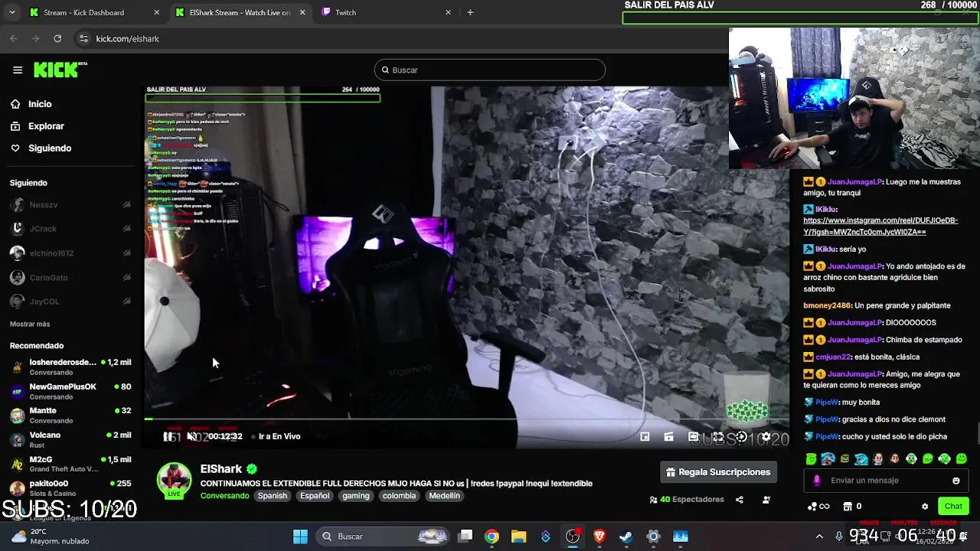Open the shop icon showing 0
Viewport: 980px width, 551px height.
[852, 507]
